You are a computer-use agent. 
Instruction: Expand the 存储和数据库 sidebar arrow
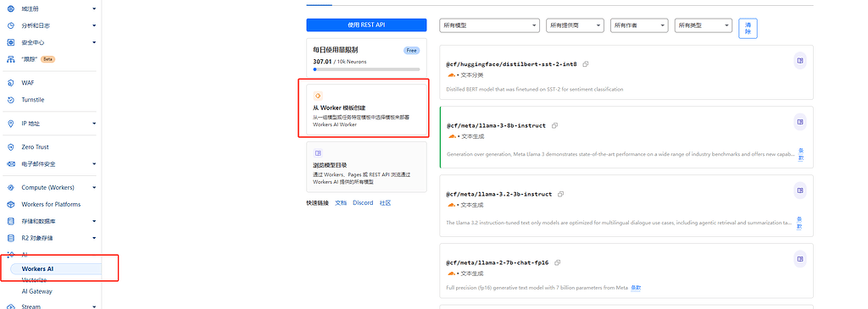(x=95, y=221)
